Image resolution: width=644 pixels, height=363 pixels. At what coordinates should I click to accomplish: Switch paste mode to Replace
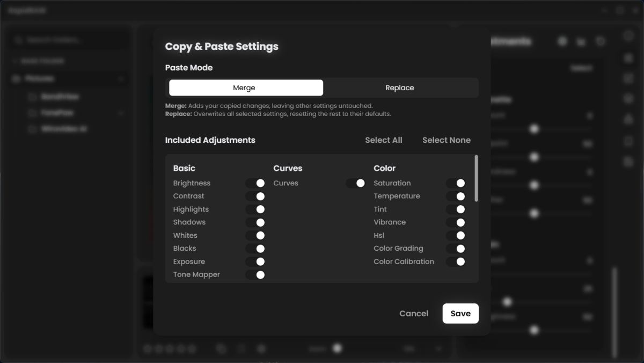(400, 88)
